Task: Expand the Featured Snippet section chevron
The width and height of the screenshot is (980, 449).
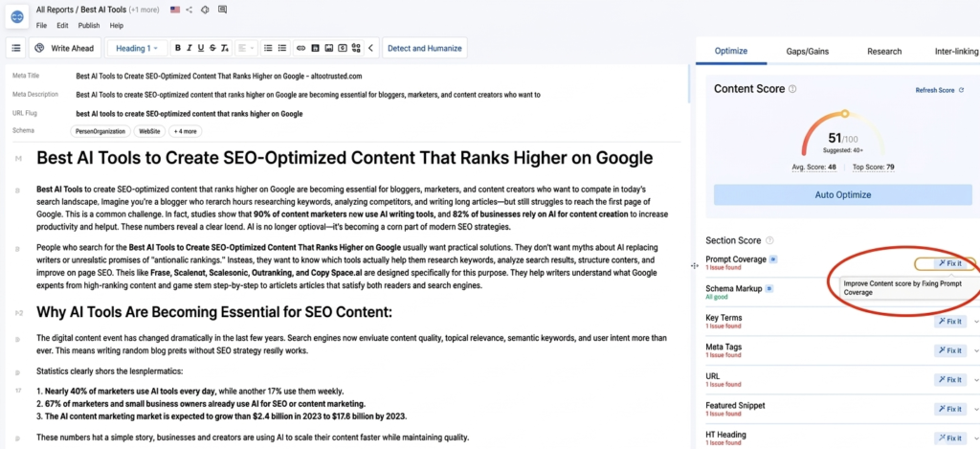Action: click(x=975, y=409)
